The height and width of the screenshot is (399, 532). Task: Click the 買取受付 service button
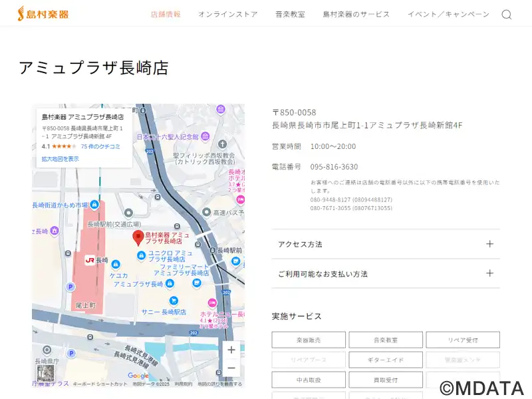[x=386, y=380]
